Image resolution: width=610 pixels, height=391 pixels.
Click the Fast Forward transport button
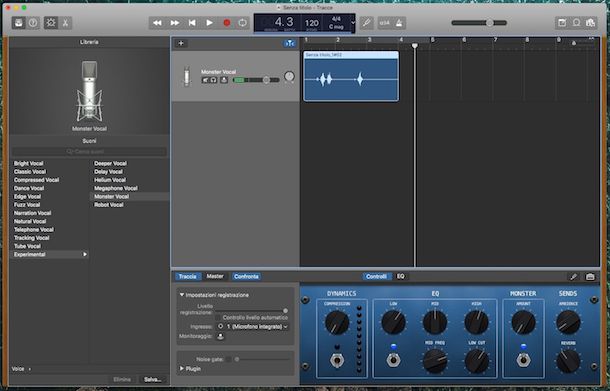point(175,23)
